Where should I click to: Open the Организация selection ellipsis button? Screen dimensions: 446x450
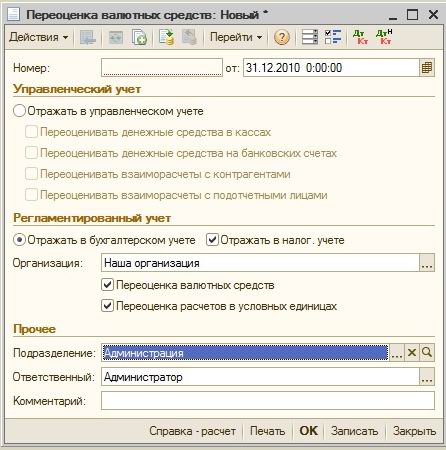click(x=427, y=263)
